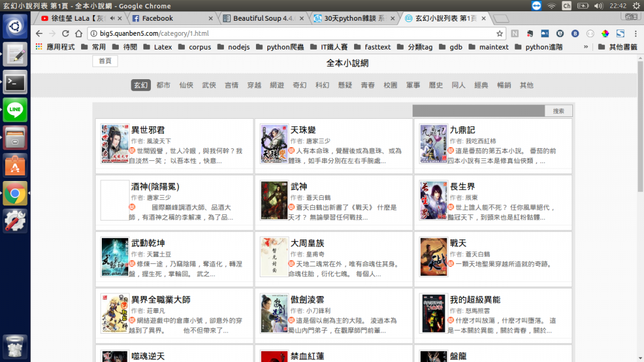Image resolution: width=644 pixels, height=362 pixels.
Task: Open the python爬蟲 bookmark folder
Action: pos(280,47)
